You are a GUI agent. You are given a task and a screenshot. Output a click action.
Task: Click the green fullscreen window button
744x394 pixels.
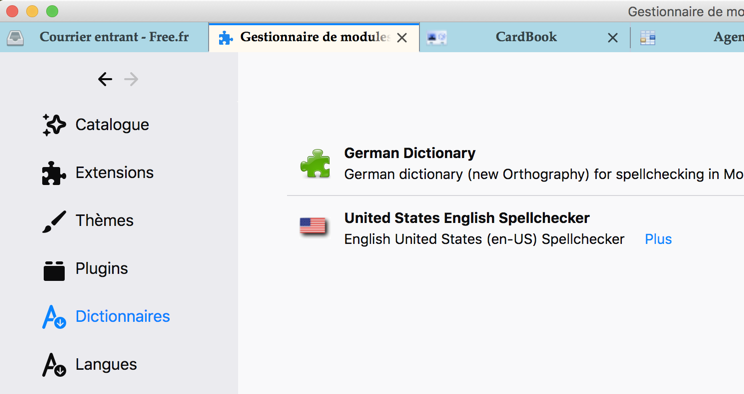coord(52,11)
